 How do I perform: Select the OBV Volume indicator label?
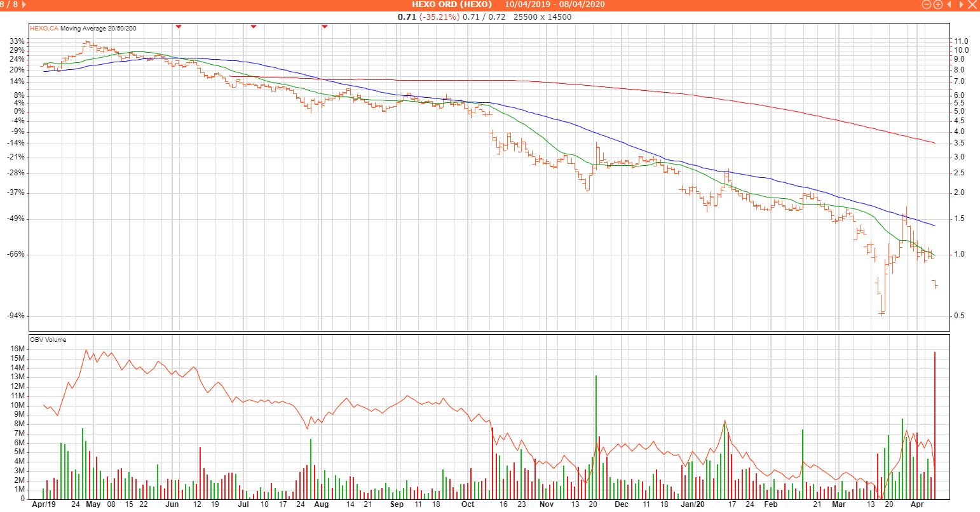pyautogui.click(x=48, y=340)
